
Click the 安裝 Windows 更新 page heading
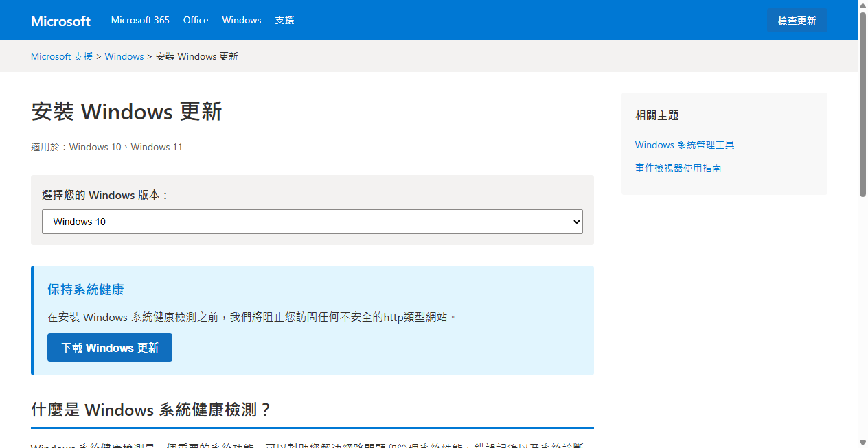tap(126, 111)
